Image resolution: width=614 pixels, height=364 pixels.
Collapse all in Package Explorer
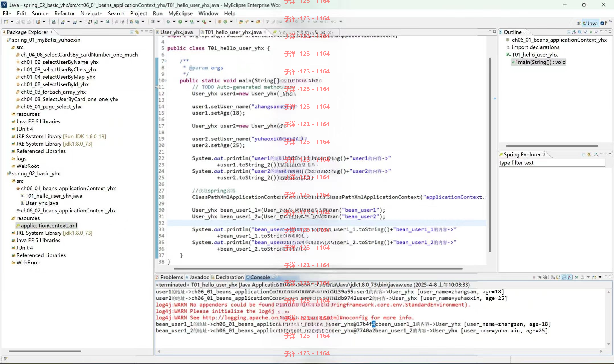click(132, 32)
